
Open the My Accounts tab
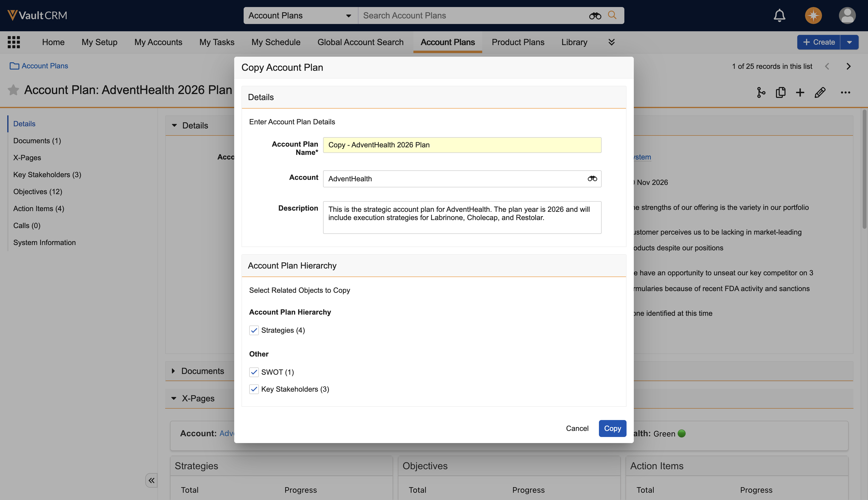click(x=158, y=42)
